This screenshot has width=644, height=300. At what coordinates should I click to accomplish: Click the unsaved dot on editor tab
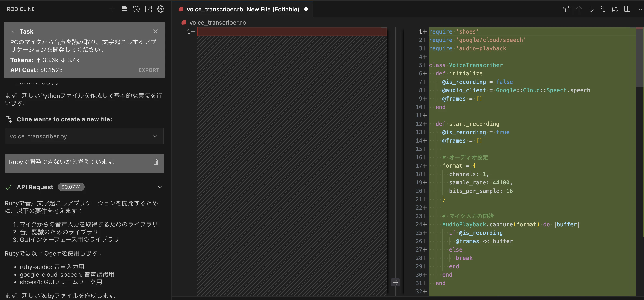coord(306,9)
